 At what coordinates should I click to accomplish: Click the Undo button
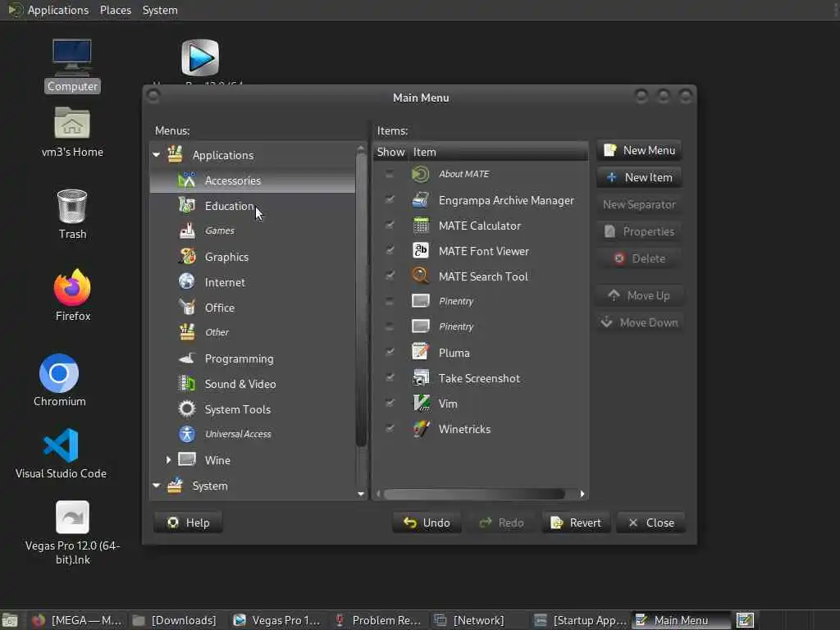coord(427,523)
